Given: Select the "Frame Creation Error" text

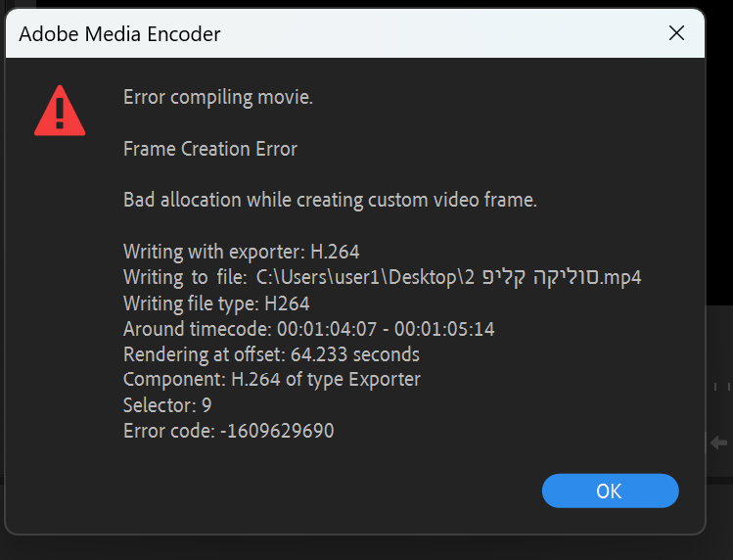Looking at the screenshot, I should tap(209, 149).
